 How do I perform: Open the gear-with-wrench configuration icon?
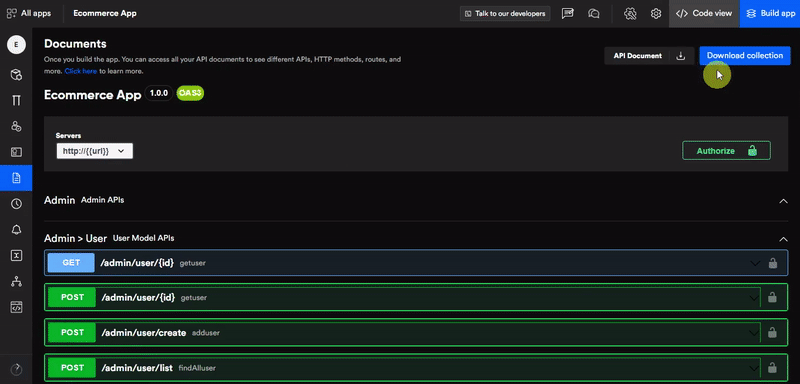pos(630,14)
